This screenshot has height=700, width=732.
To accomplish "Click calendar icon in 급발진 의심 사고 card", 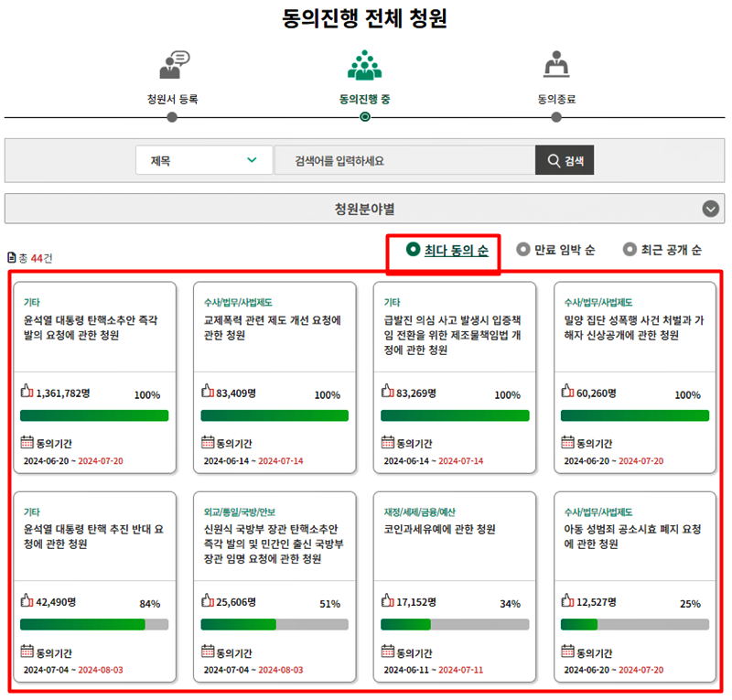I will [x=387, y=442].
